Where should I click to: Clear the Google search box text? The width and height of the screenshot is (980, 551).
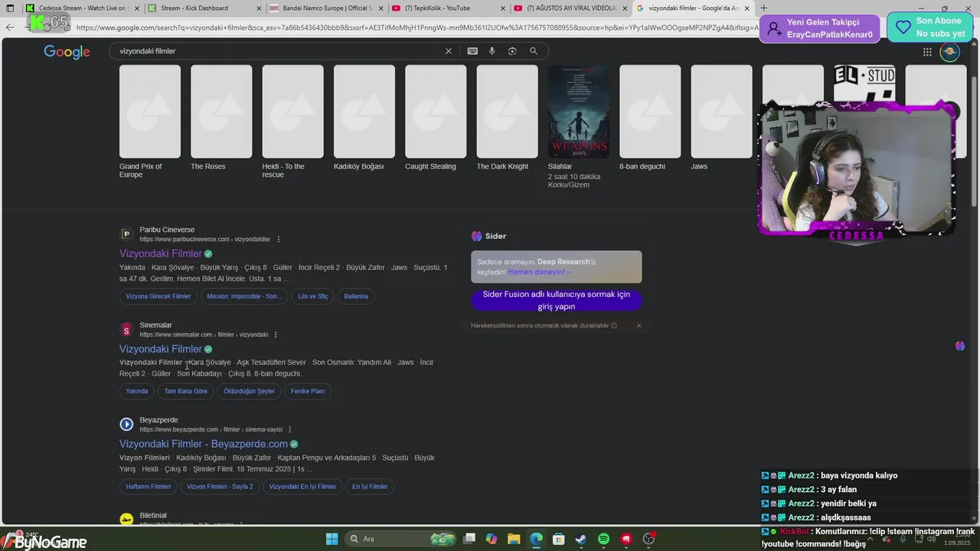pyautogui.click(x=449, y=51)
